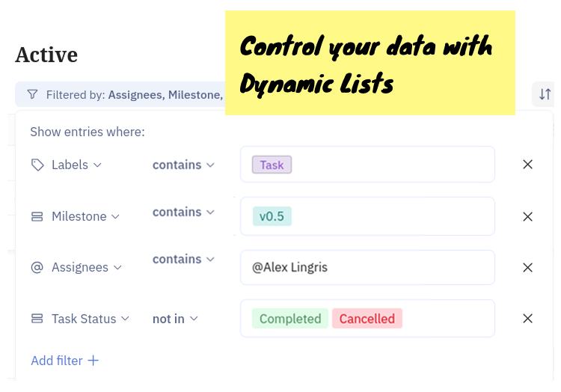Click the Labels tag icon
The width and height of the screenshot is (561, 392).
[37, 165]
